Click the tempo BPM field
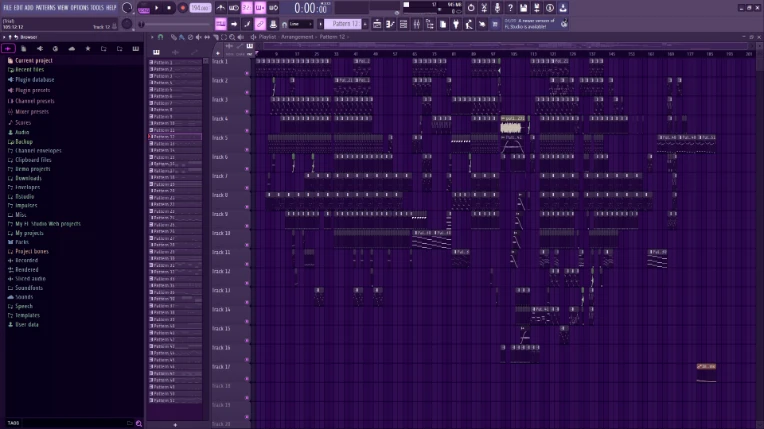 pyautogui.click(x=200, y=8)
